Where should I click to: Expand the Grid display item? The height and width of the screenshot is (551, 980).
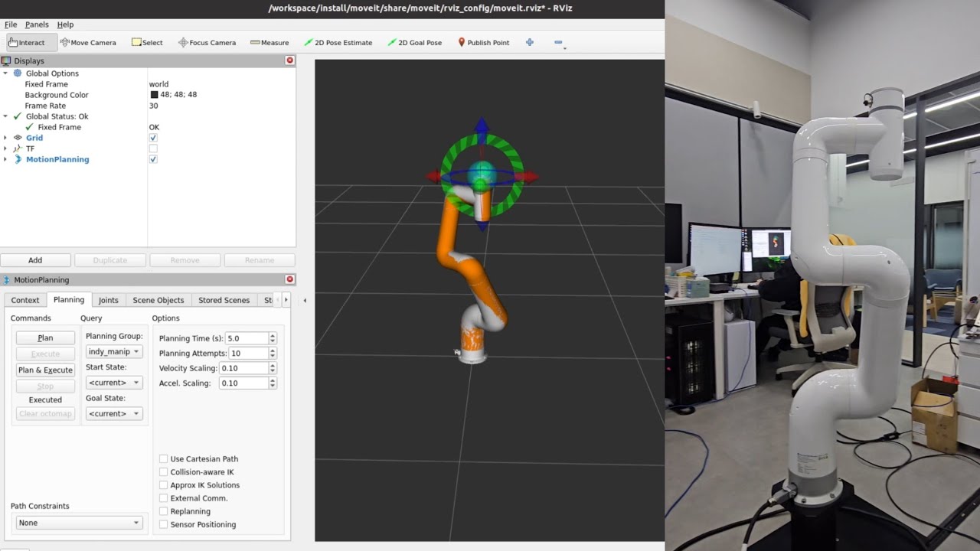(x=5, y=138)
